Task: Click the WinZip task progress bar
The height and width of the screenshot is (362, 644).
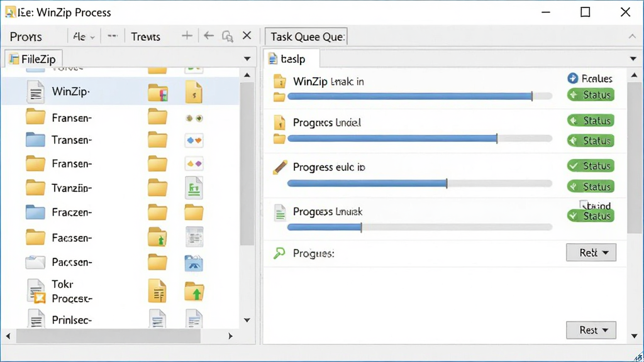Action: pos(419,96)
